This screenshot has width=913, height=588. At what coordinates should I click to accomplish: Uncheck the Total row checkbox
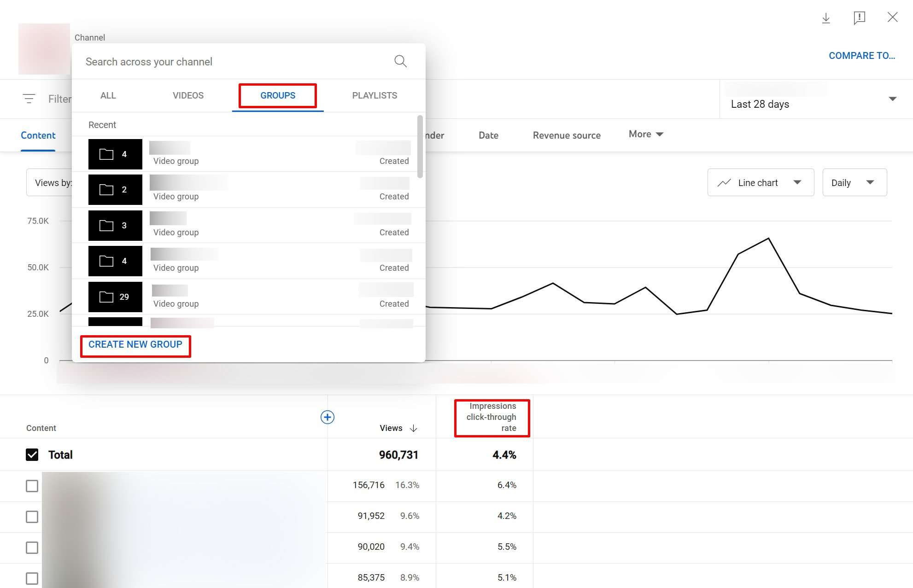(32, 455)
